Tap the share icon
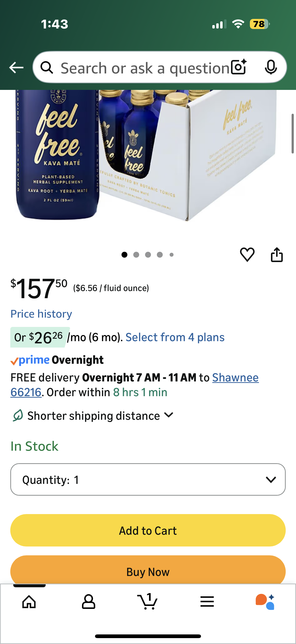The height and width of the screenshot is (644, 296). [x=277, y=254]
